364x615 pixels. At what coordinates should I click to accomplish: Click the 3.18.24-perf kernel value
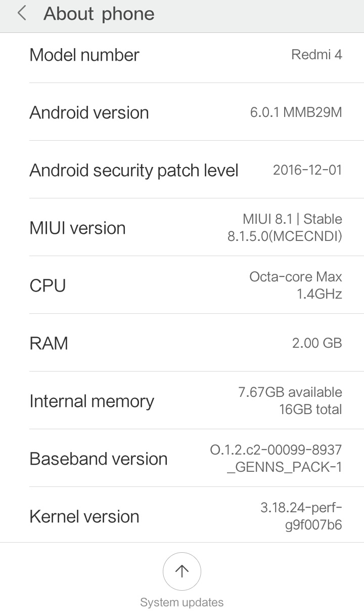click(x=301, y=508)
